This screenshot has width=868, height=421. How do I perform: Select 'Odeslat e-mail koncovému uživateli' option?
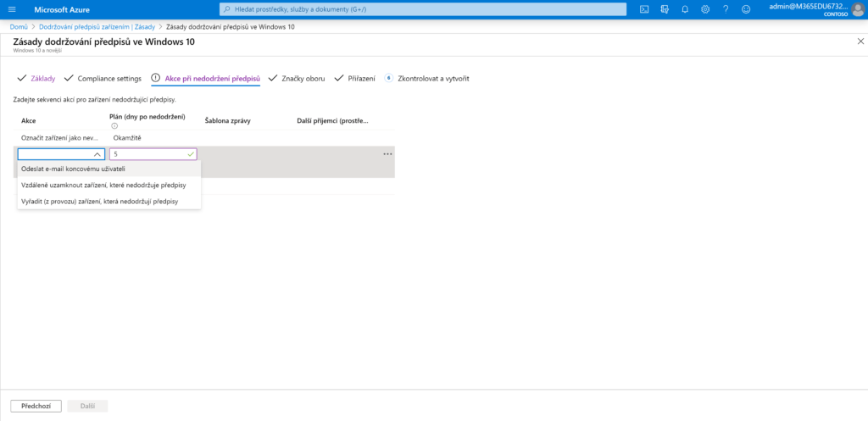click(73, 169)
